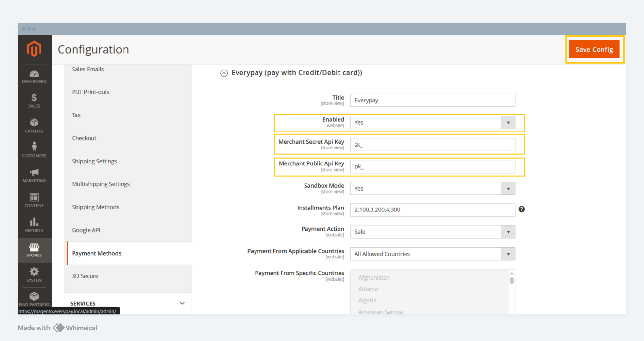Click the Magento logo icon
Image resolution: width=644 pixels, height=341 pixels.
click(x=34, y=49)
